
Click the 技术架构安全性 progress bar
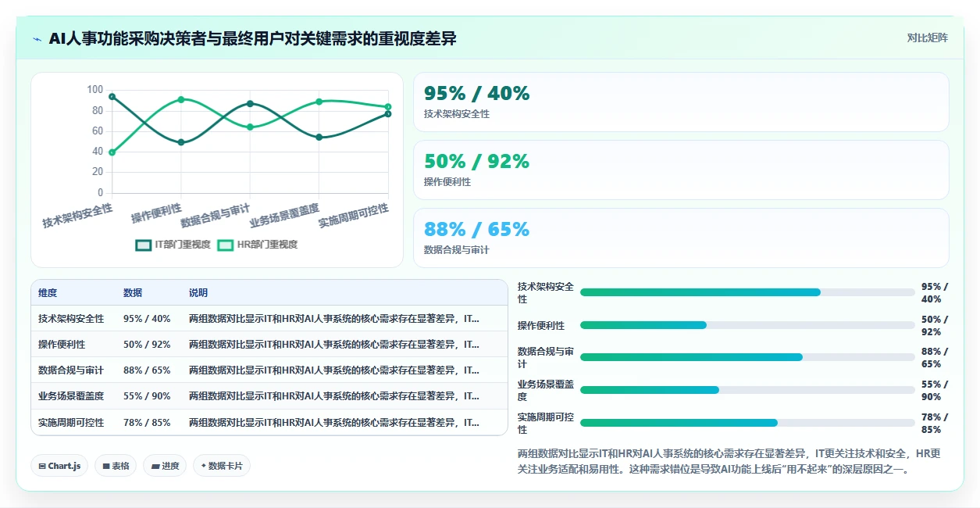pos(747,292)
